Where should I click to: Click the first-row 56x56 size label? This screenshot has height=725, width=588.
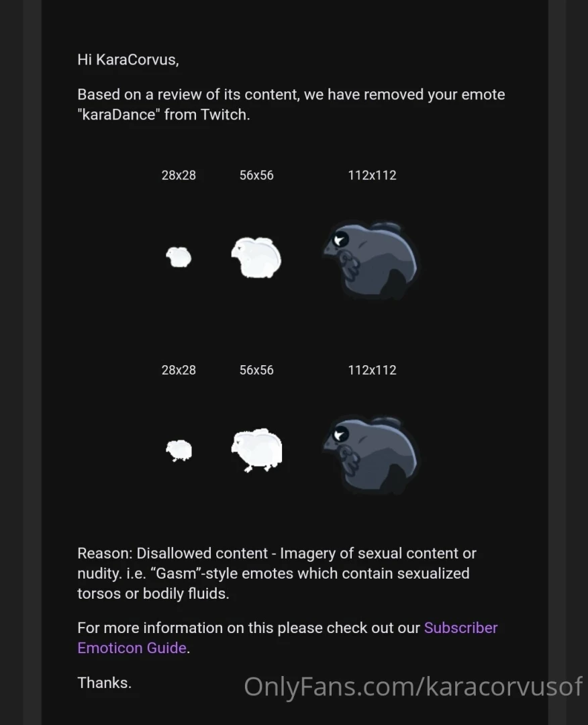256,175
